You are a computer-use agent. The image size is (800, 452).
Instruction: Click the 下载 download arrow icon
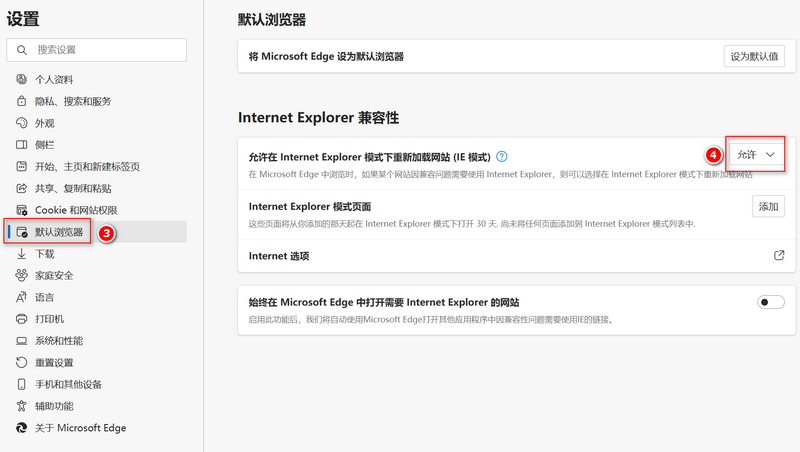tap(21, 254)
